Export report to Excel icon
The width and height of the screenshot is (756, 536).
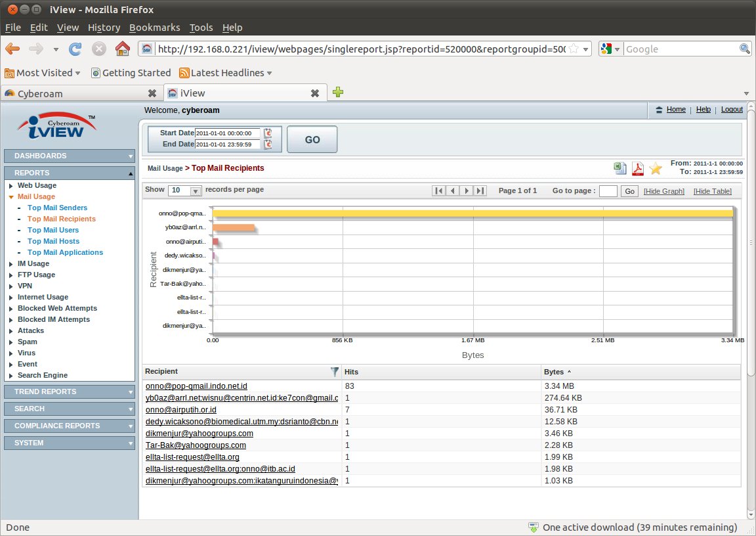pyautogui.click(x=619, y=169)
